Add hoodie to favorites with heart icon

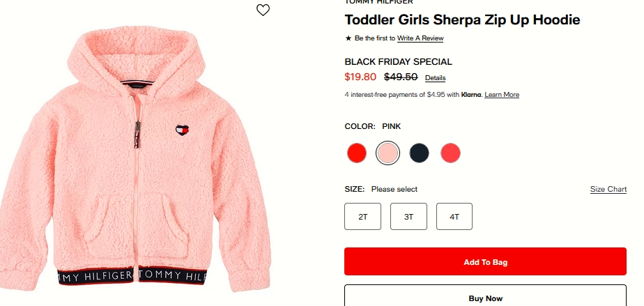coord(263,10)
